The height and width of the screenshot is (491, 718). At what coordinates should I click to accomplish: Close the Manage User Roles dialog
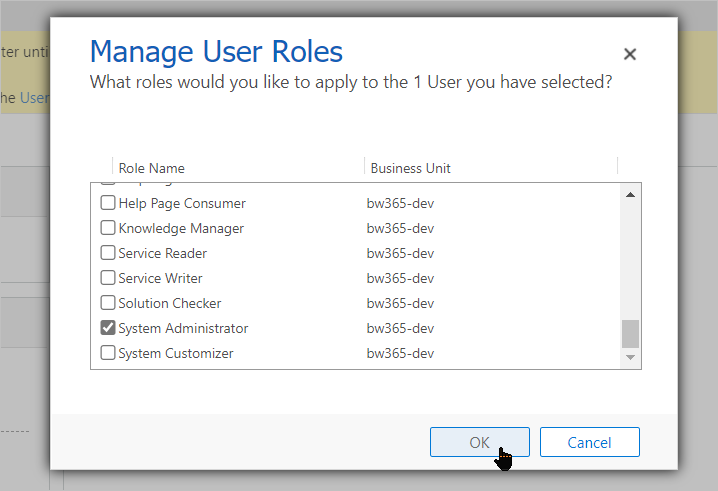tap(630, 55)
